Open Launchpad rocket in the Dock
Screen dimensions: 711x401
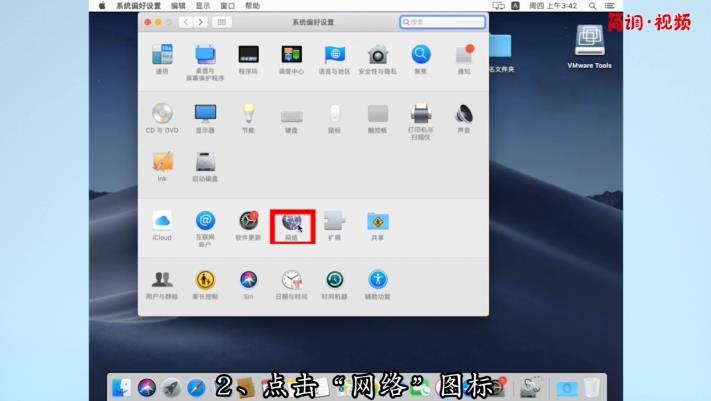(171, 388)
